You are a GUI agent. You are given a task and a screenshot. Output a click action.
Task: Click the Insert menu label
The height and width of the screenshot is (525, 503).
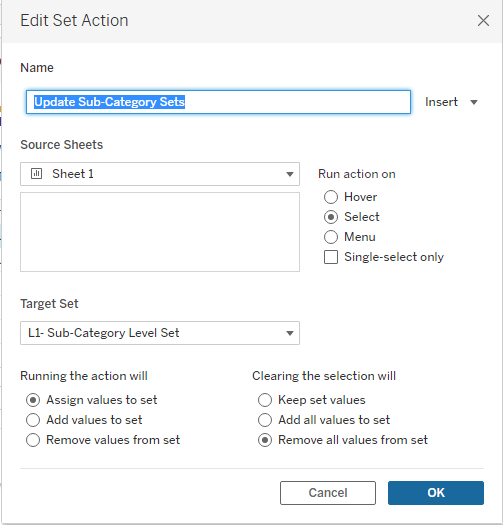(441, 102)
